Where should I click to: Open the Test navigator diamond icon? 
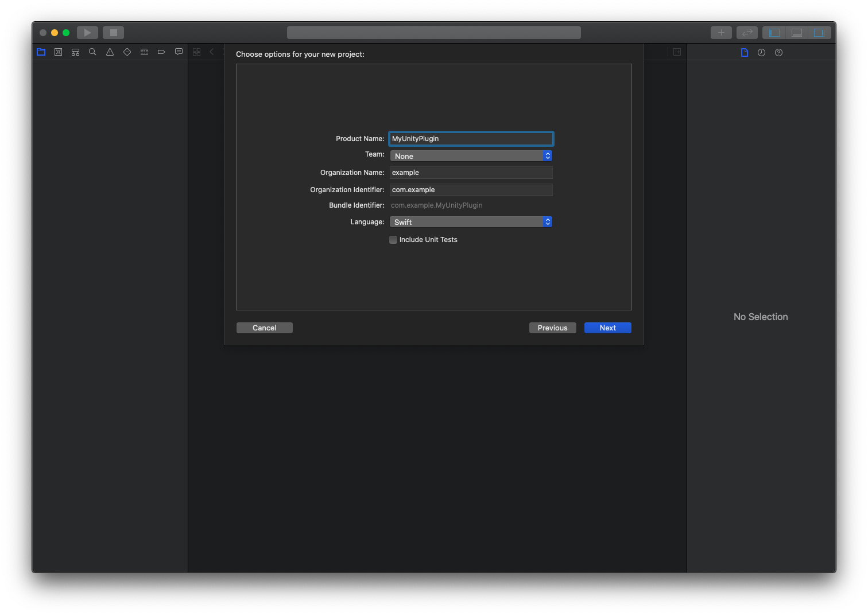point(127,52)
